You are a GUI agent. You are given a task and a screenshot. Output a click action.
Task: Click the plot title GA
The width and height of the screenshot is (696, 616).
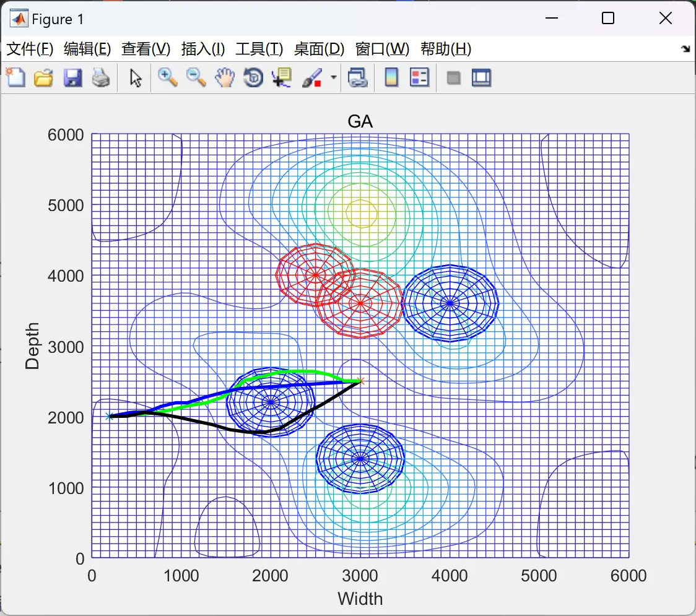click(360, 121)
